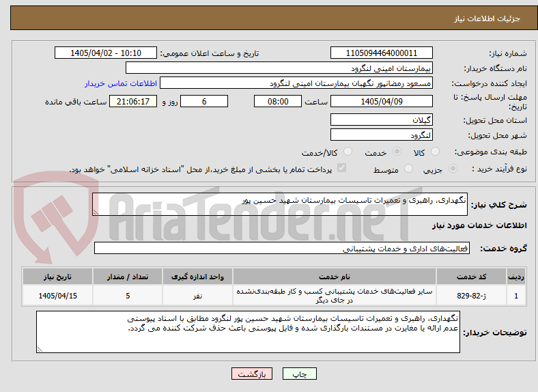This screenshot has height=392, width=538.
Task: Click the واحد اندازه گیری column header
Action: [x=197, y=277]
